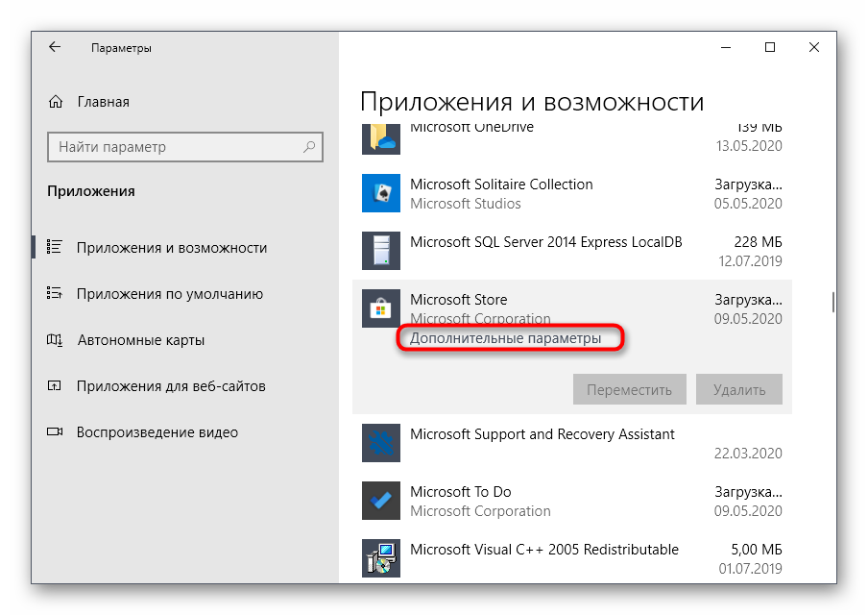Click the Support and Recovery Assistant icon
The image size is (868, 615).
coord(380,443)
